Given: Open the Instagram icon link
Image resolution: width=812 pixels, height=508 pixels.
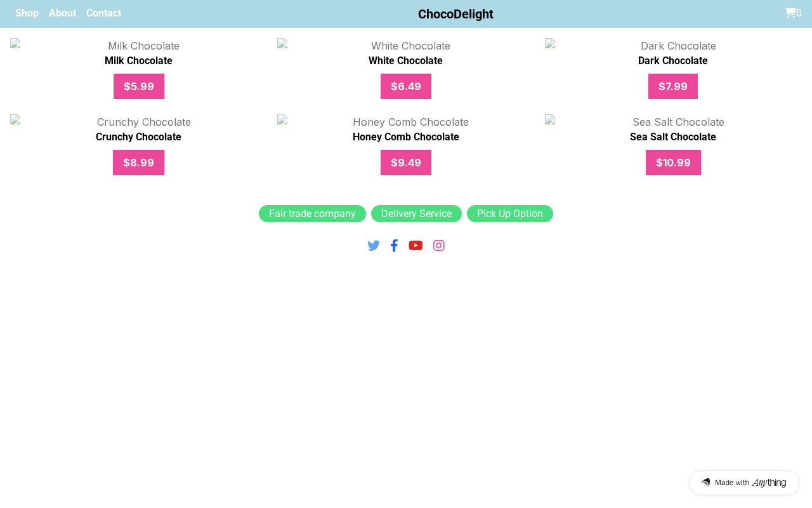Looking at the screenshot, I should [x=439, y=246].
